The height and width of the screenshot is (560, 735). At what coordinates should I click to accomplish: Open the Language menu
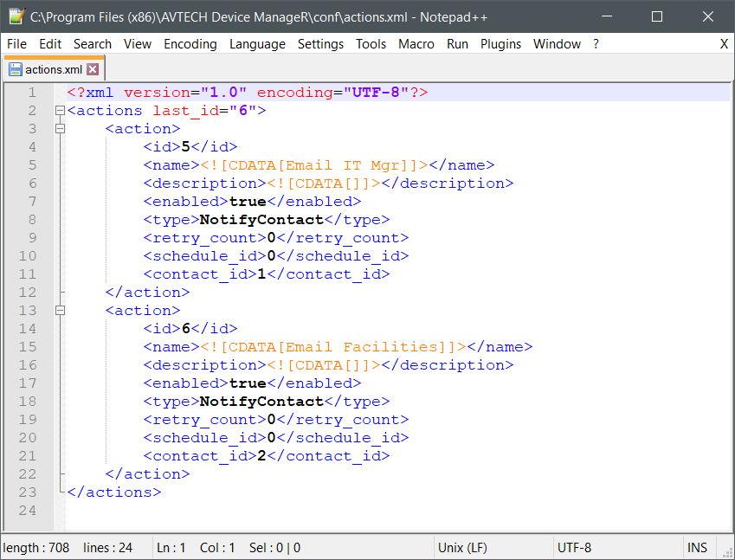[x=257, y=44]
